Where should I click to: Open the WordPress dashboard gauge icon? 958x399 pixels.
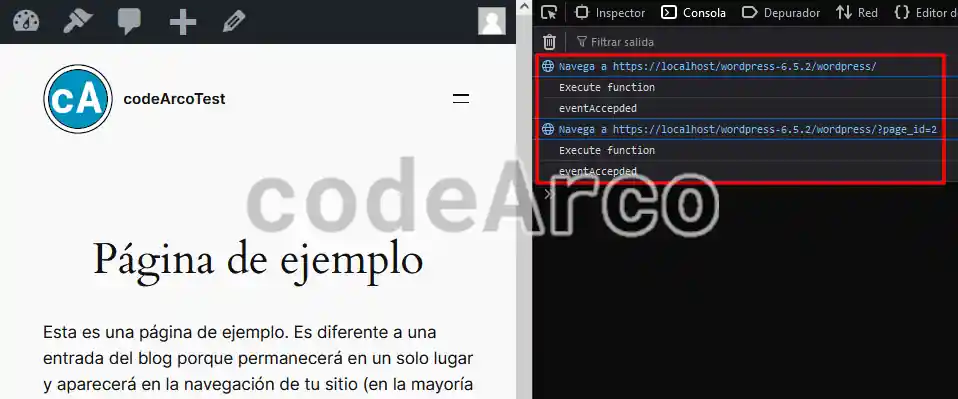pos(26,21)
